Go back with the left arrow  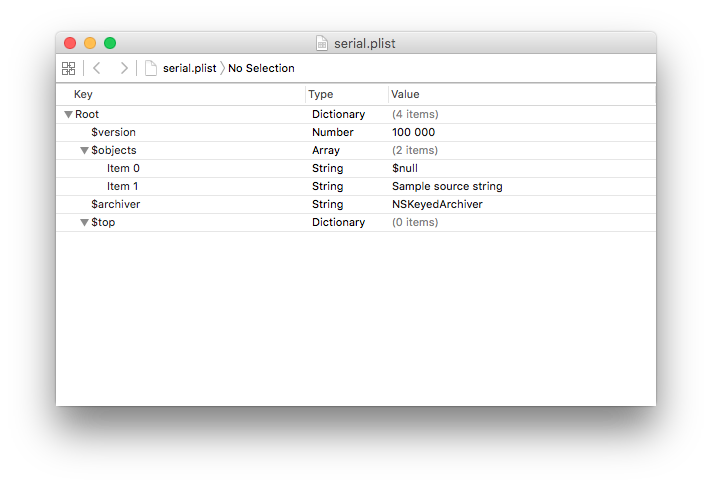coord(97,68)
